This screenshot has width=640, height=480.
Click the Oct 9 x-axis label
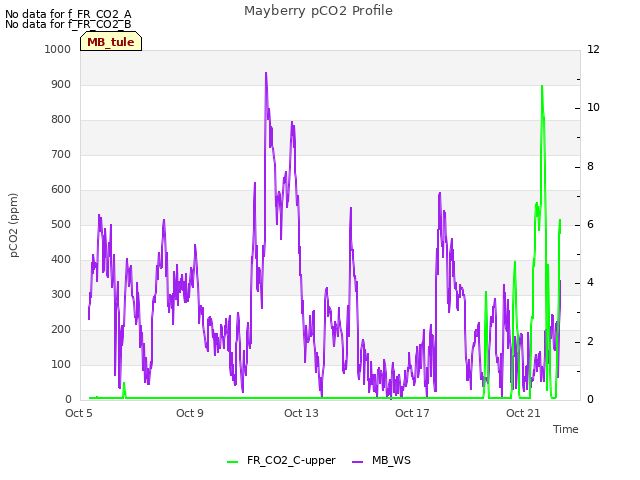[x=190, y=413]
